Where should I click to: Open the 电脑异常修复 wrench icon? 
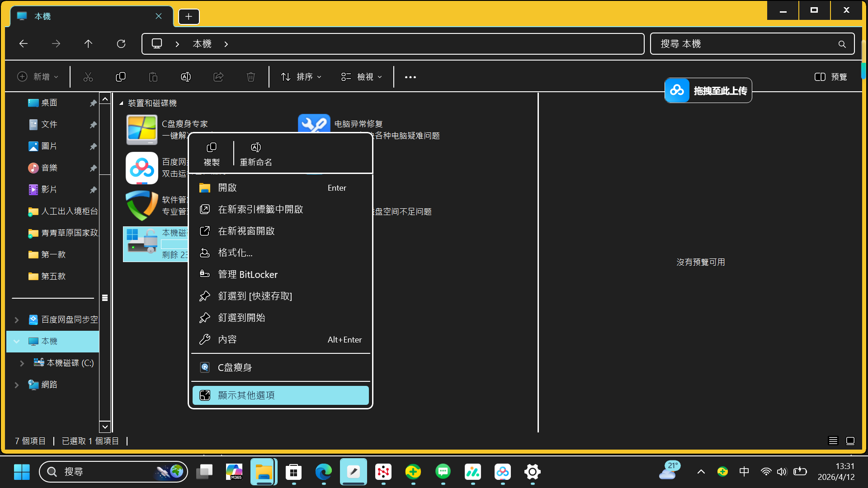(x=314, y=123)
